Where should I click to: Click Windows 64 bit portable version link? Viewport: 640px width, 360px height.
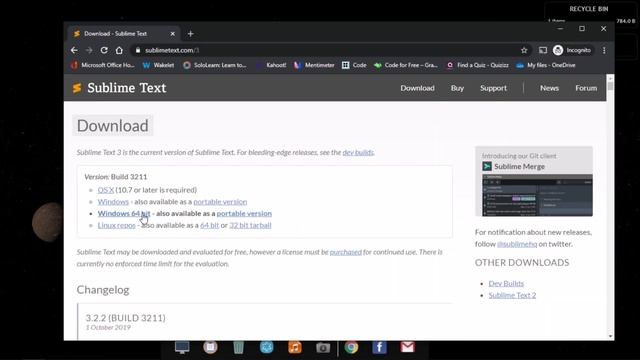pyautogui.click(x=244, y=213)
